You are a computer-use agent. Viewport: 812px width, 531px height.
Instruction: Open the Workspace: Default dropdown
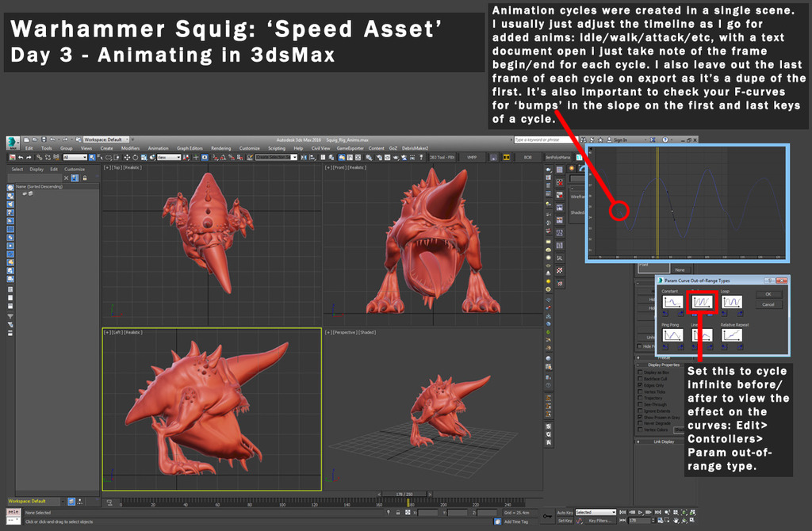pyautogui.click(x=106, y=139)
